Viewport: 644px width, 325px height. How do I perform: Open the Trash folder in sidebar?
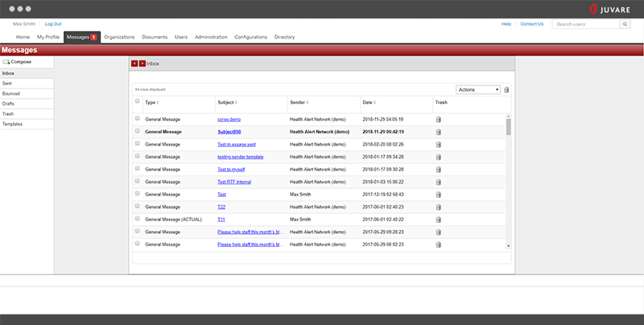(27, 113)
